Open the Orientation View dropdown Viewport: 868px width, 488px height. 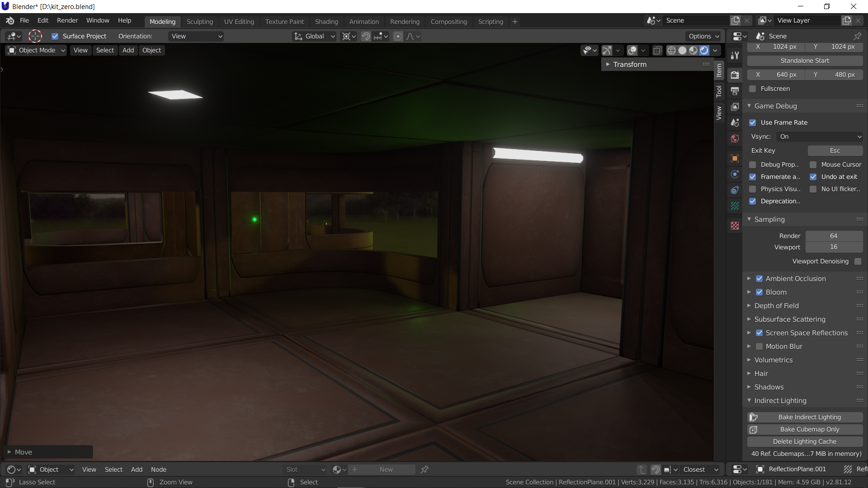click(x=196, y=36)
